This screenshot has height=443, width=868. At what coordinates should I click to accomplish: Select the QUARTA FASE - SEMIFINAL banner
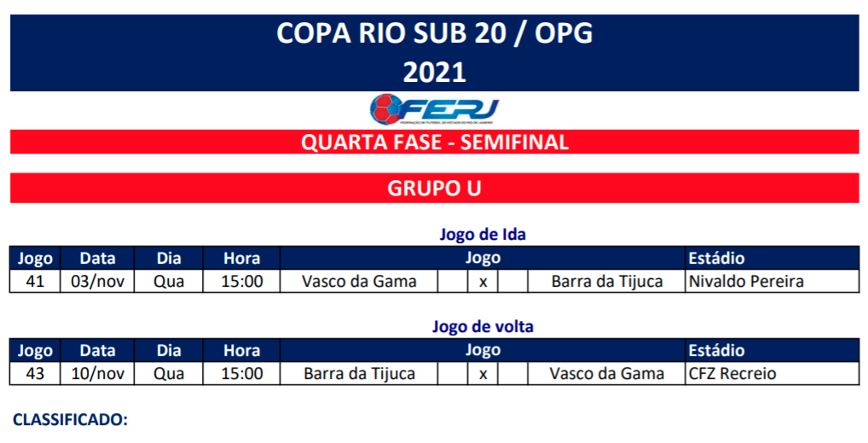tap(434, 143)
